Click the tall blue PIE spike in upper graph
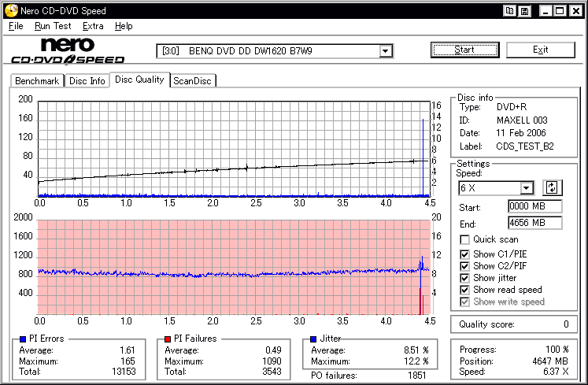Viewport: 588px width, 385px height. click(423, 157)
